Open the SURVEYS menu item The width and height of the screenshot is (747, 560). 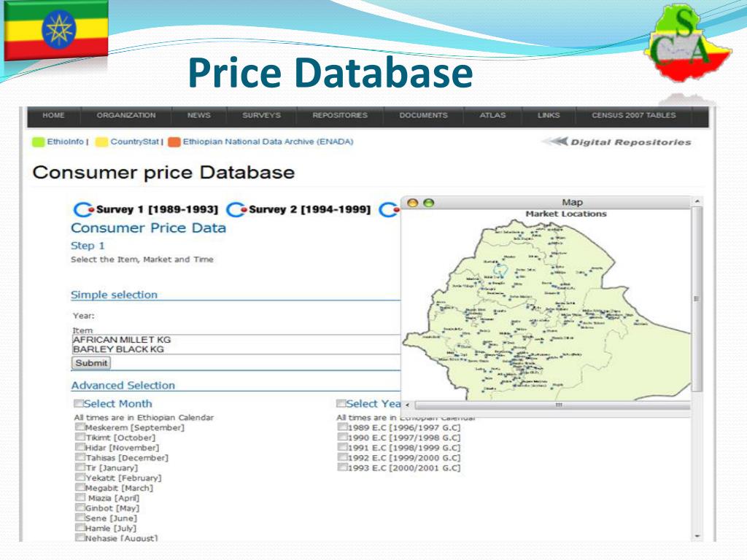tap(261, 115)
